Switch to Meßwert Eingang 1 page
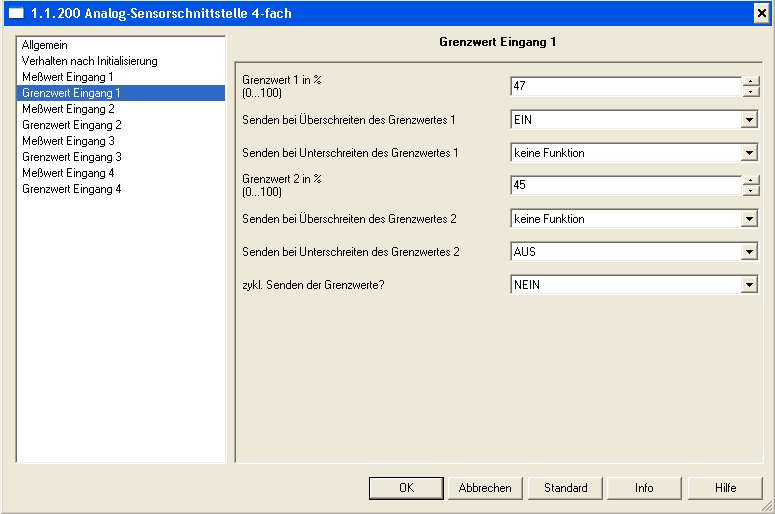Image resolution: width=775 pixels, height=514 pixels. 67,77
